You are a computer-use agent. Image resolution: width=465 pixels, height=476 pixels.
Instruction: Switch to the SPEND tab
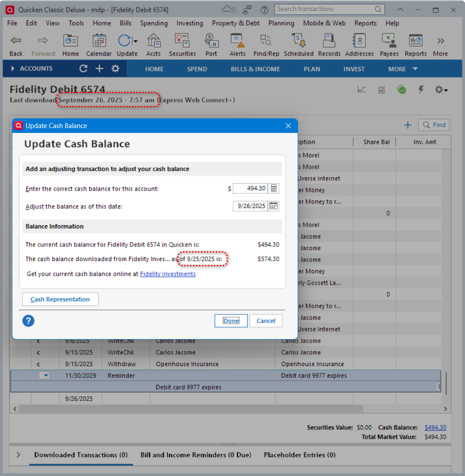coord(197,69)
